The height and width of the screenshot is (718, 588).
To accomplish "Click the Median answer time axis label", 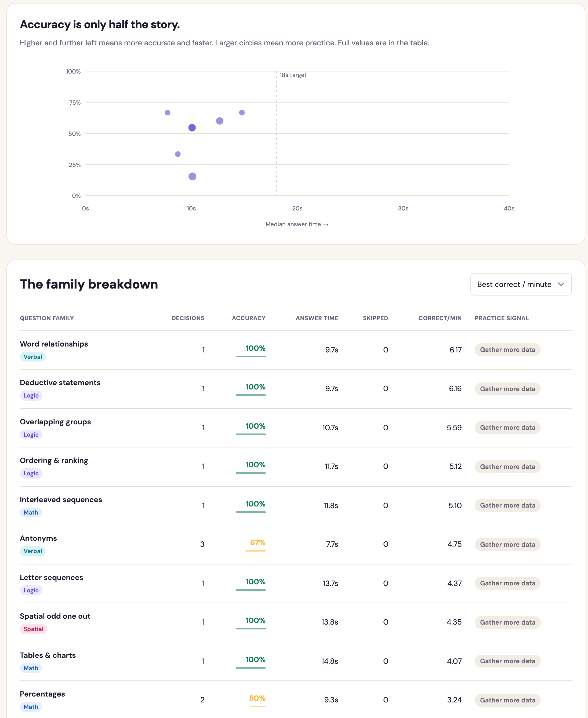I will (297, 224).
